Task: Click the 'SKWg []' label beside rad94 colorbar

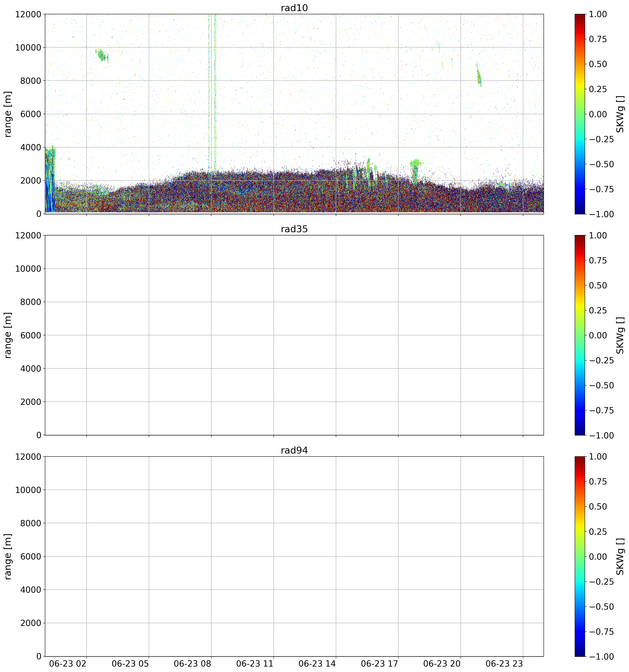Action: [x=620, y=556]
